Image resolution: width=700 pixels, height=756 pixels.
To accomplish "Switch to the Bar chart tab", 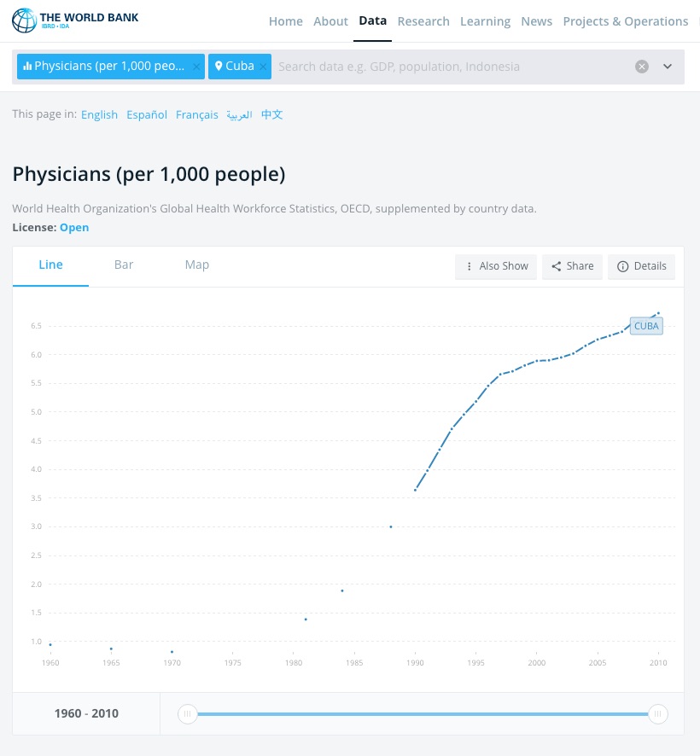I will 124,265.
